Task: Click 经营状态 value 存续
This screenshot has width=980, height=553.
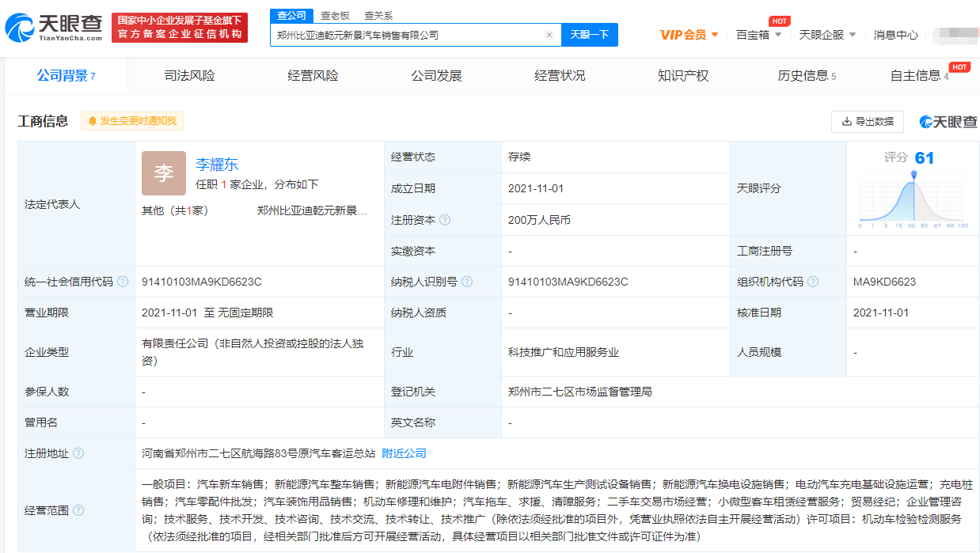Action: tap(519, 157)
